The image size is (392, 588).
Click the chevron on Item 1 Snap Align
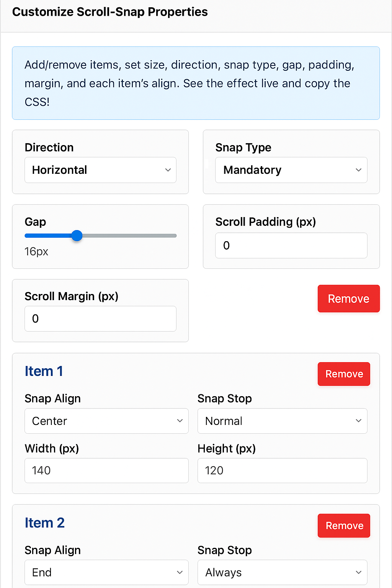[180, 421]
